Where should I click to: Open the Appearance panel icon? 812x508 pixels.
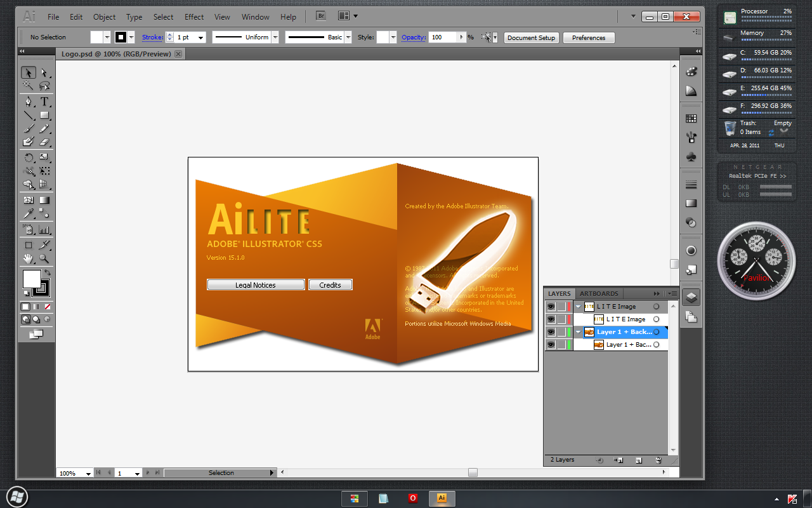(691, 251)
